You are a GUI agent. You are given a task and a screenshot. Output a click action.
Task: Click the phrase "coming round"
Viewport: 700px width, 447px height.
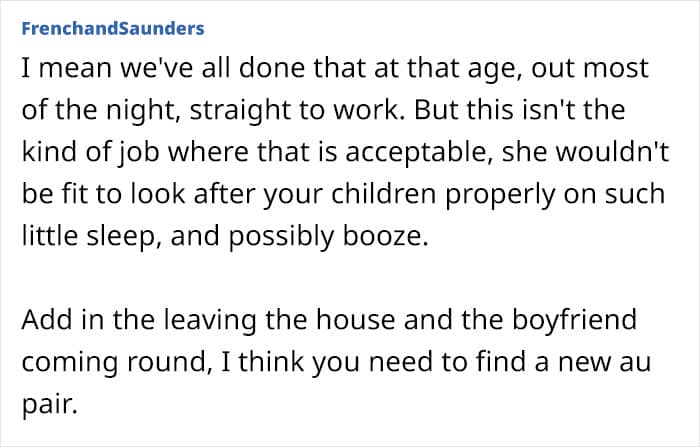114,362
